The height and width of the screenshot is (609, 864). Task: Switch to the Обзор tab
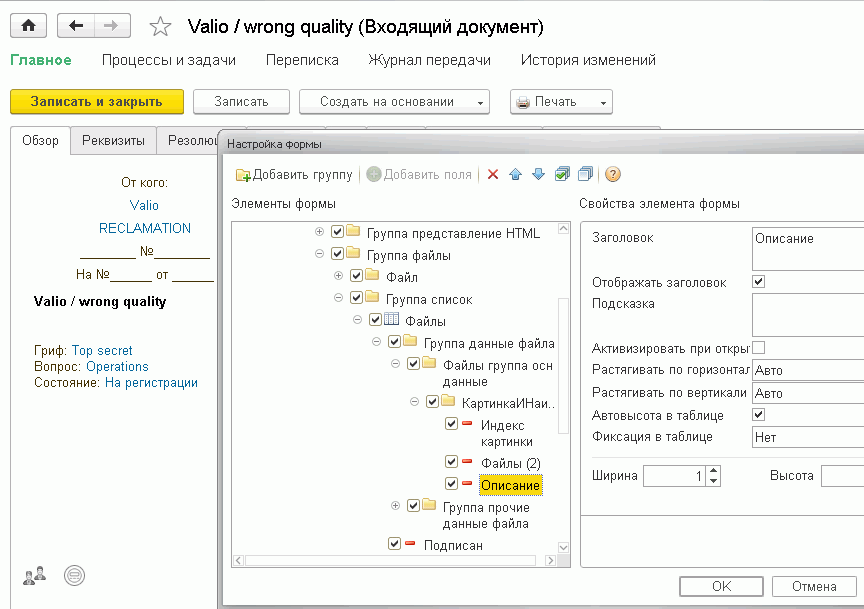pos(40,141)
